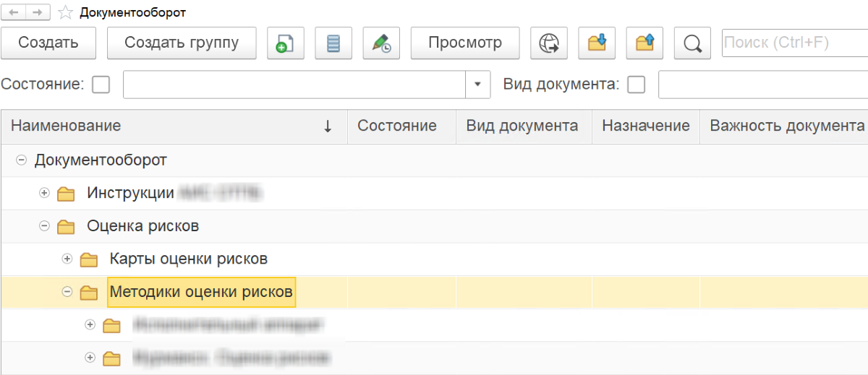Viewport: 868px width, 375px height.
Task: Enable the Состояние filter checkbox
Action: (x=101, y=85)
